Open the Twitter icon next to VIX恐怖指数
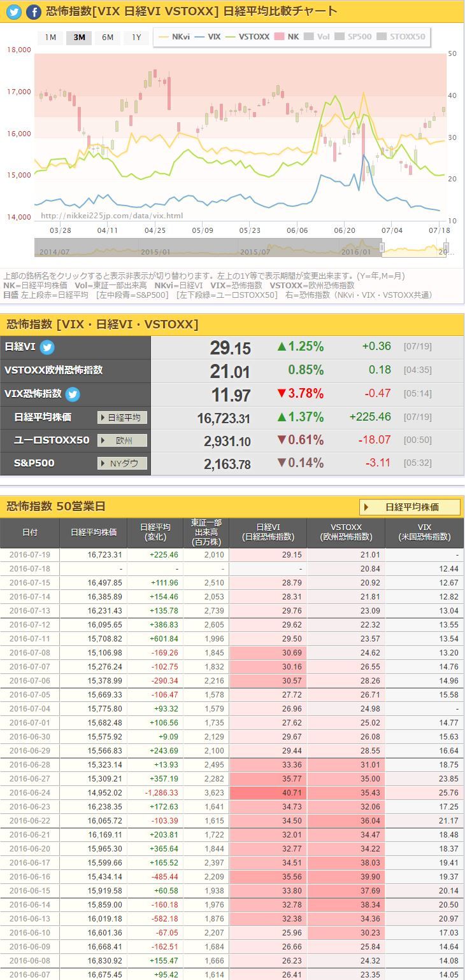This screenshot has height=980, width=465. [73, 394]
